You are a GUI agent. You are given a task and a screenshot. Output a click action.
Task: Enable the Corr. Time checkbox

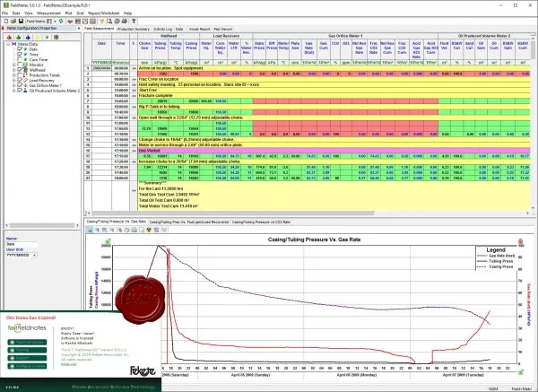coord(20,59)
